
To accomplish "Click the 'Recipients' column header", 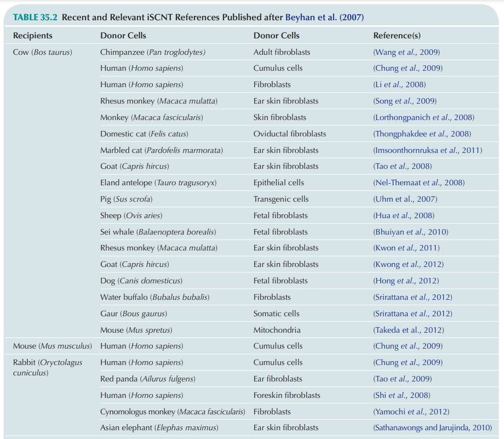I will [x=32, y=36].
